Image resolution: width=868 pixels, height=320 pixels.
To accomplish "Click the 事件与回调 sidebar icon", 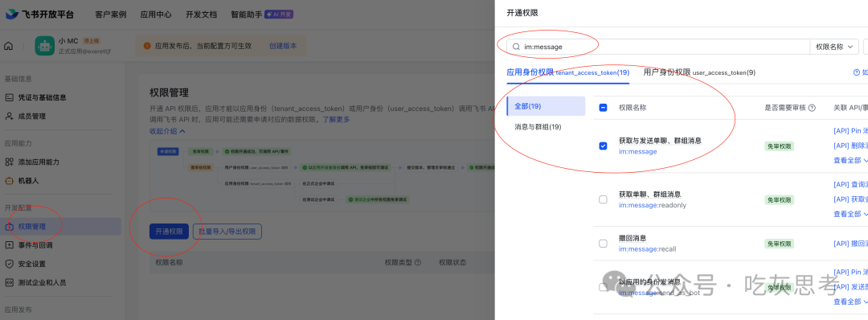I will click(9, 245).
